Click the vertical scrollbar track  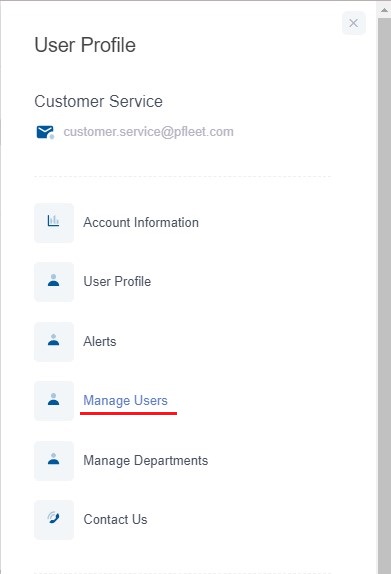point(384,295)
